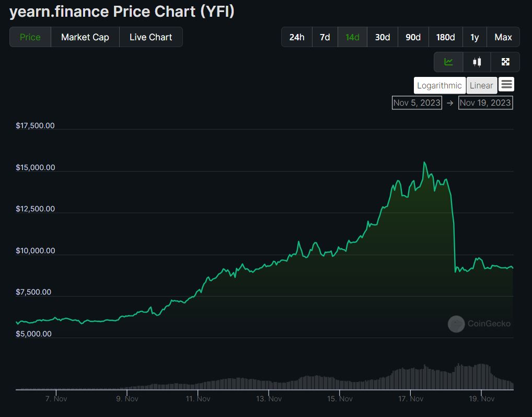532x417 pixels.
Task: Switch range to 180d
Action: [445, 37]
